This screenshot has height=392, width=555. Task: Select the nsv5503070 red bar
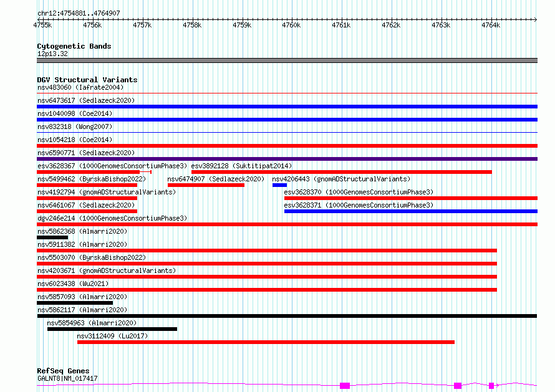click(267, 264)
